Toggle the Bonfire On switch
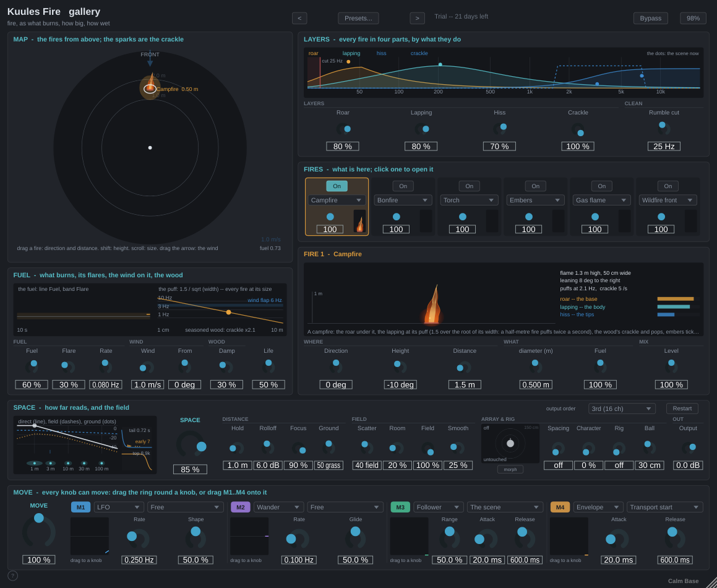Screen dimensions: 717x588 point(403,186)
